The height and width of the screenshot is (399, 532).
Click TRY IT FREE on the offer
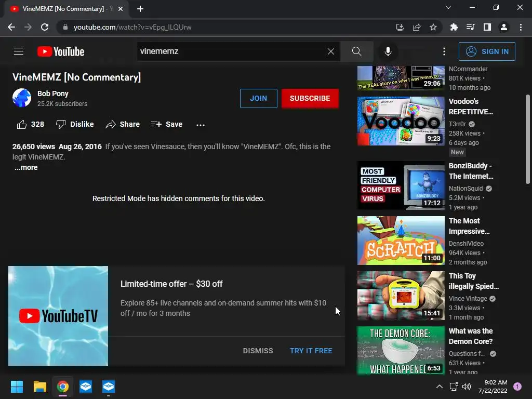[311, 351]
